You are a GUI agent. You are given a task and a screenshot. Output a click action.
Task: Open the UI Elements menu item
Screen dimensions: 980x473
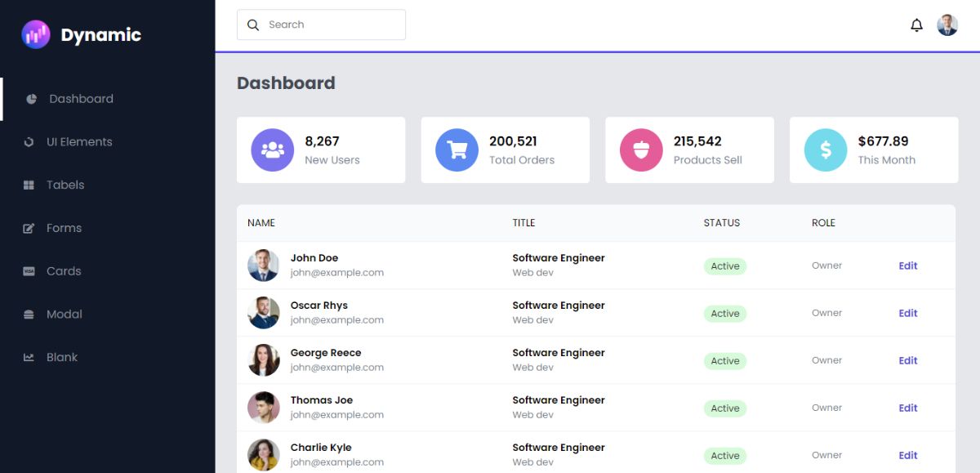coord(108,142)
